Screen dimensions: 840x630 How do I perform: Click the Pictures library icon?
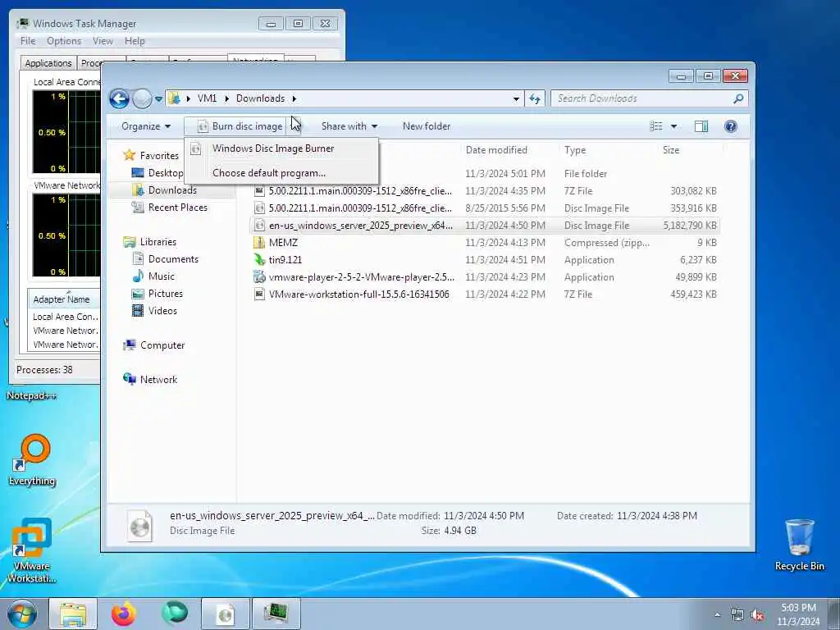[x=138, y=294]
